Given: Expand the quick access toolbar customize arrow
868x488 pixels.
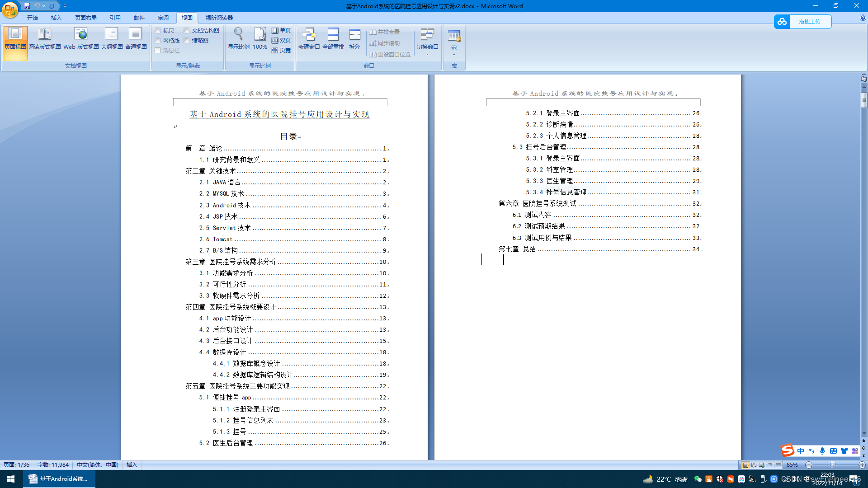Looking at the screenshot, I should coord(65,6).
